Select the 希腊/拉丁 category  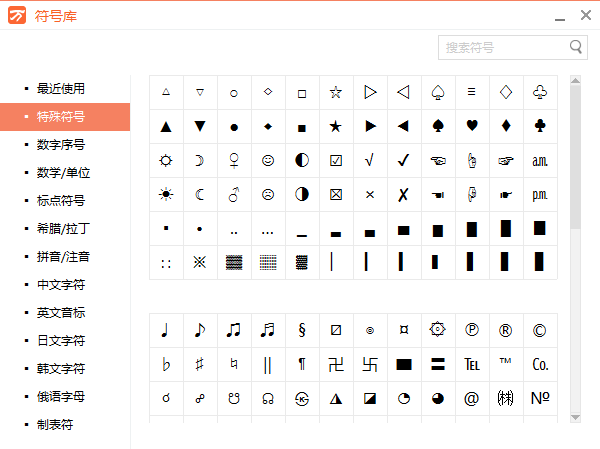[x=63, y=228]
